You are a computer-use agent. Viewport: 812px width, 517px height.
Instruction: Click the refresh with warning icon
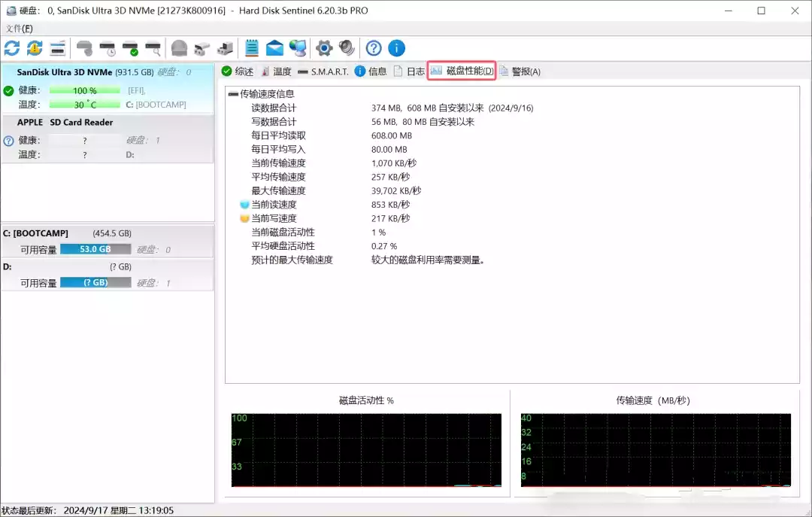35,48
